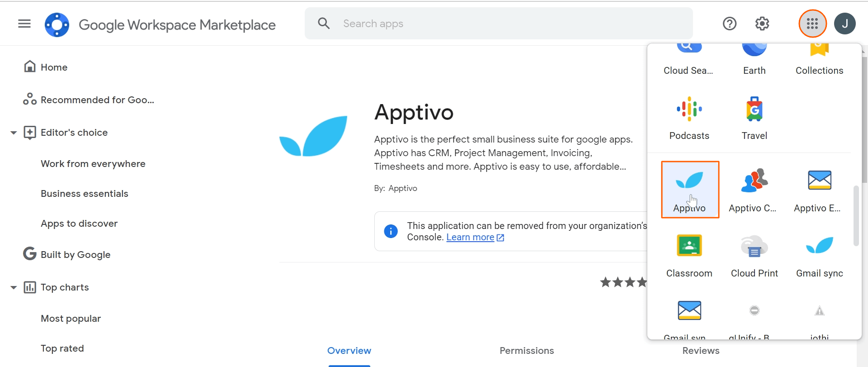The image size is (868, 367).
Task: Open the main hamburger menu
Action: [x=24, y=24]
